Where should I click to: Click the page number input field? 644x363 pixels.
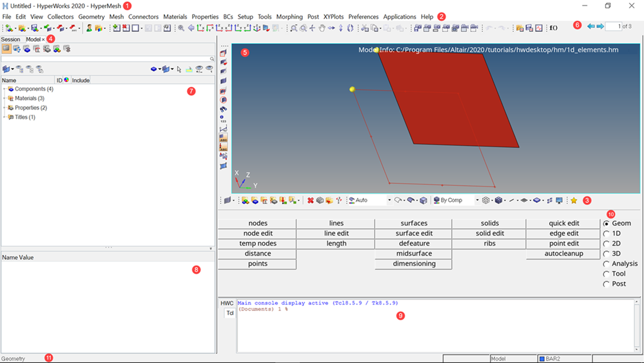point(613,26)
